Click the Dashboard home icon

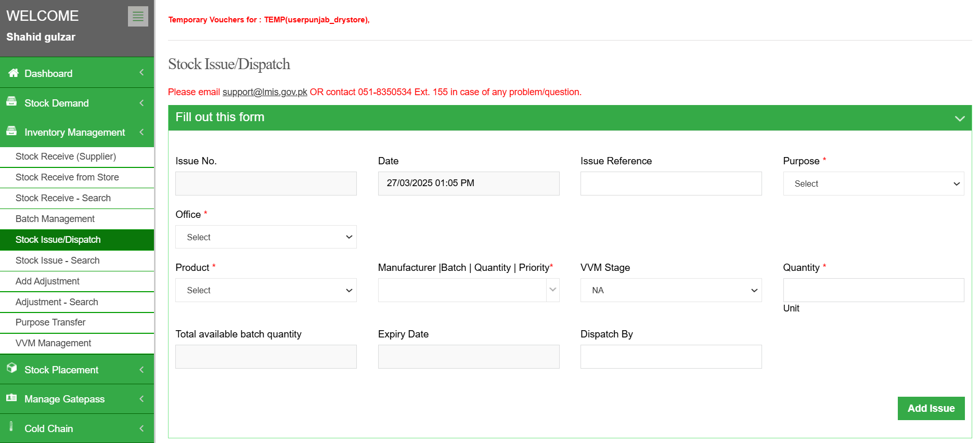13,73
